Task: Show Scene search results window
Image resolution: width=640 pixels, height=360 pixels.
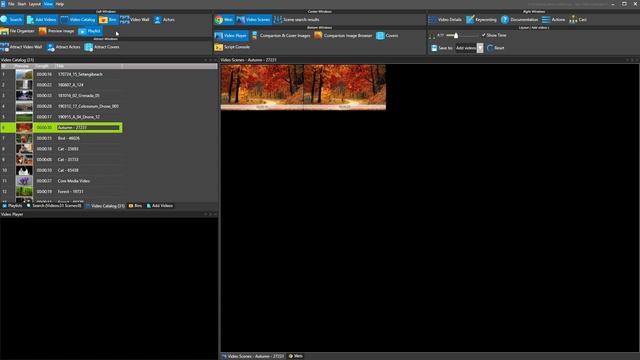Action: [x=297, y=20]
